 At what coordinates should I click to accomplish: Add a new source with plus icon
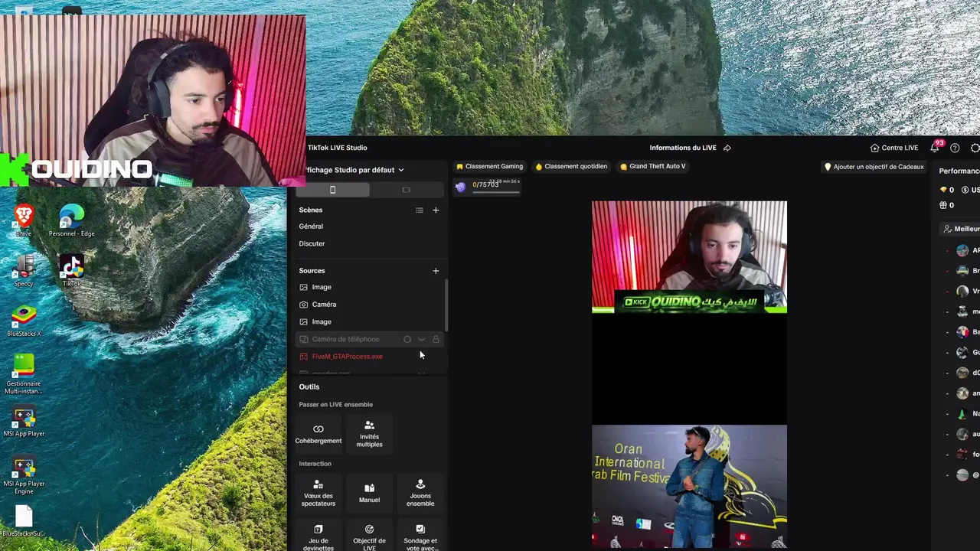(x=436, y=271)
